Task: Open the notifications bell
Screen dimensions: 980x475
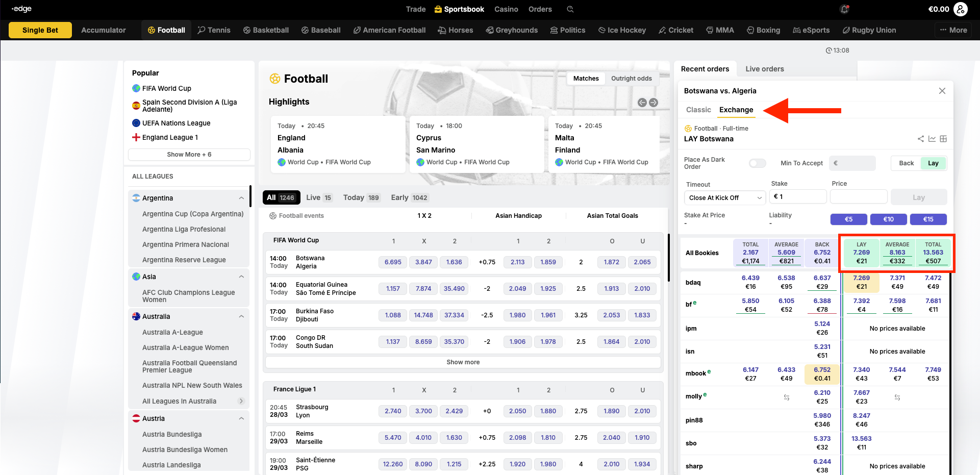Action: coord(844,9)
